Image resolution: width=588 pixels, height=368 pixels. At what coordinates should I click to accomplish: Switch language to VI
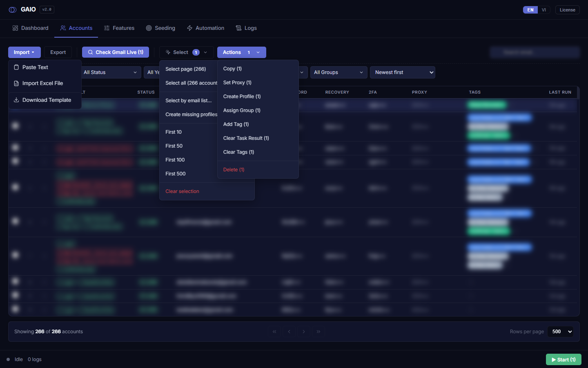544,10
